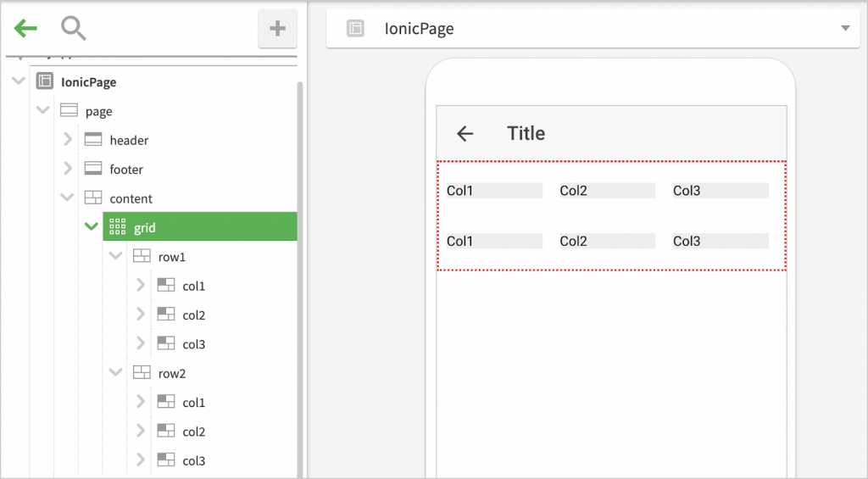Select the content item in tree
The height and width of the screenshot is (479, 868).
[131, 198]
